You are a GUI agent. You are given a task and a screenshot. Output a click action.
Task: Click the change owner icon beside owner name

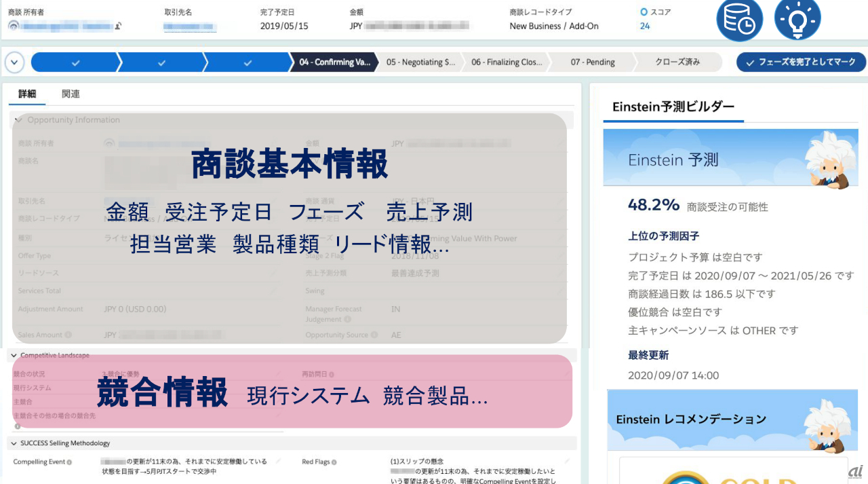[118, 26]
